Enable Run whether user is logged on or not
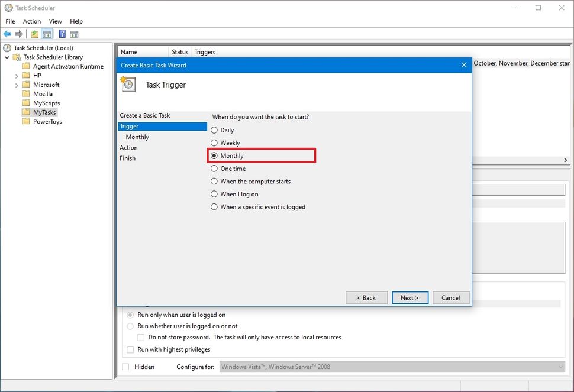 click(130, 325)
